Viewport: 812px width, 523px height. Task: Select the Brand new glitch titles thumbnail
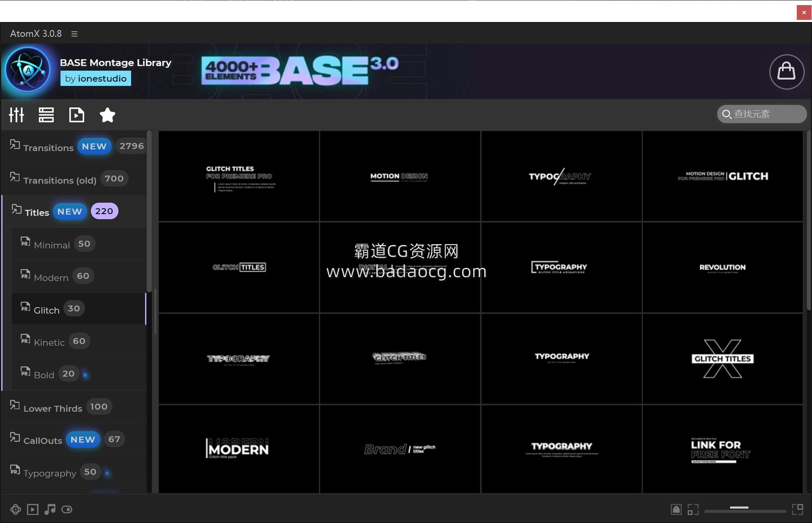(400, 449)
